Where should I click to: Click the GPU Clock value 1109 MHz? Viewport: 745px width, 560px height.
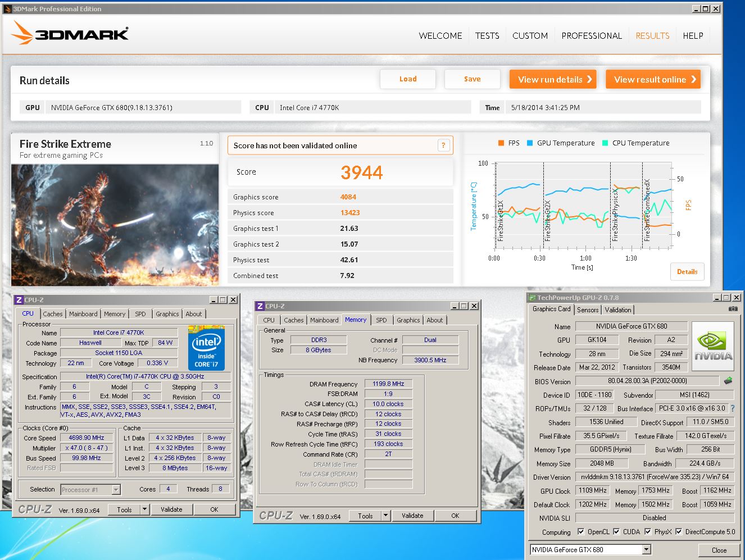[x=593, y=490]
